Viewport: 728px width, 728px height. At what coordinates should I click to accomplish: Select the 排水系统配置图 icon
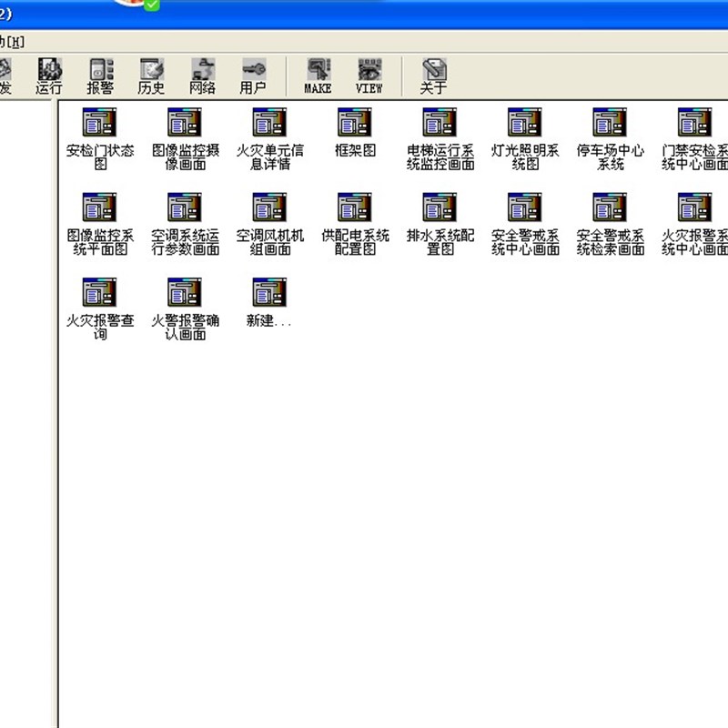pyautogui.click(x=440, y=207)
